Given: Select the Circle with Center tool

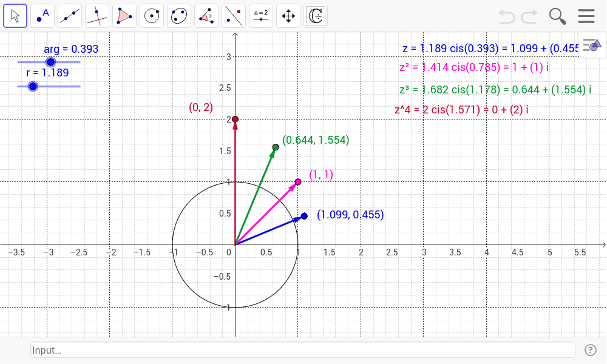Looking at the screenshot, I should coord(152,16).
